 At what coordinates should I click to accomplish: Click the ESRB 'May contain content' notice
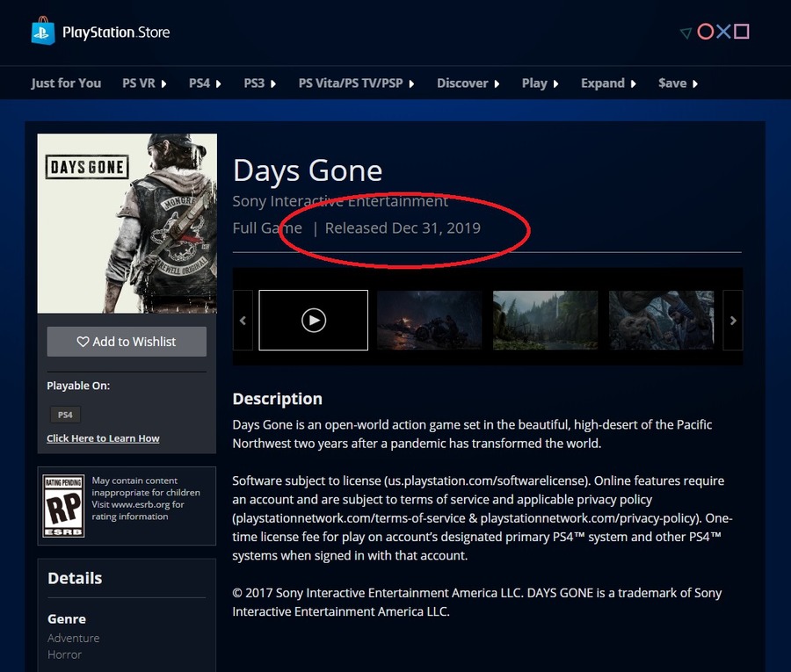pyautogui.click(x=146, y=499)
